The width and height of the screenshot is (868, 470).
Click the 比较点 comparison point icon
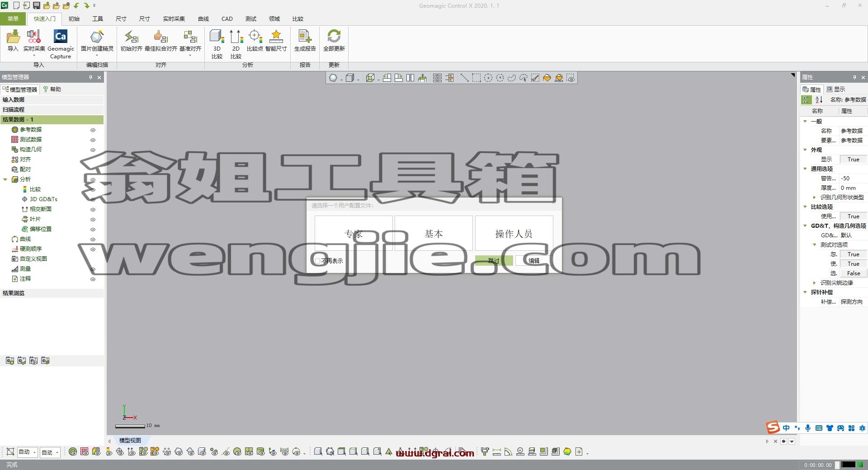255,41
